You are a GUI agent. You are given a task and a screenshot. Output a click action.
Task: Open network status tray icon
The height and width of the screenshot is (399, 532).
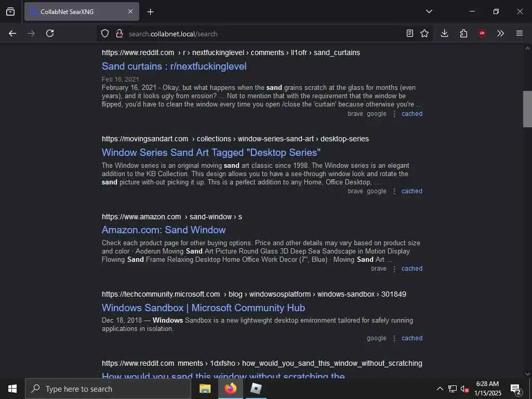(453, 389)
